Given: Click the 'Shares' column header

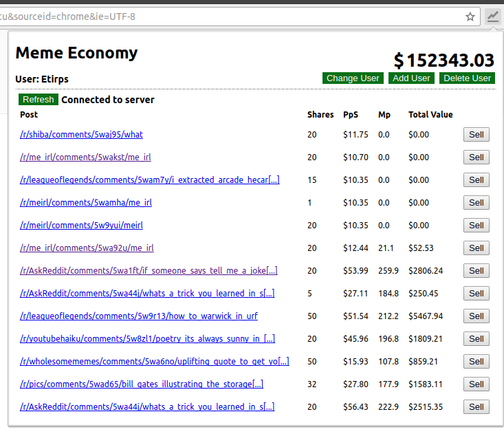Looking at the screenshot, I should click(x=320, y=114).
